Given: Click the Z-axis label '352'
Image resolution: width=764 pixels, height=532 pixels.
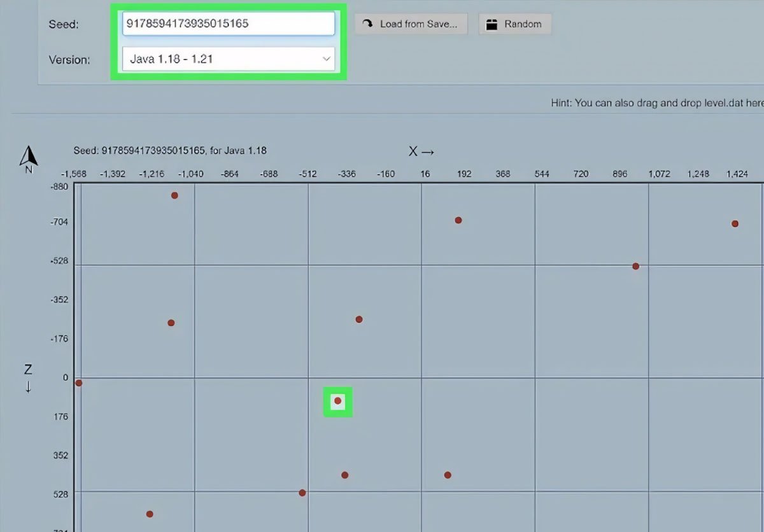Looking at the screenshot, I should pyautogui.click(x=60, y=455).
